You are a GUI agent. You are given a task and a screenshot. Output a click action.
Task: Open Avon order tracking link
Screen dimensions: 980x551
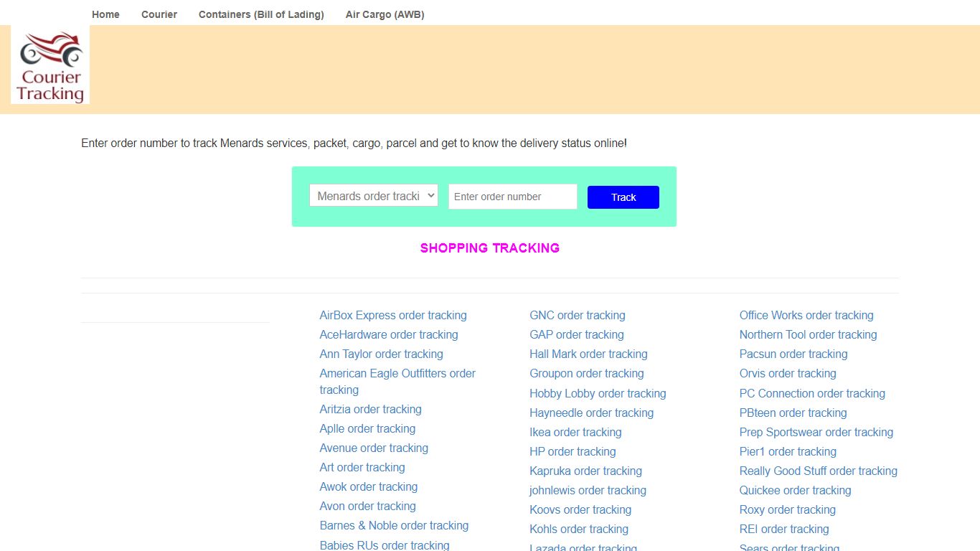(x=368, y=506)
